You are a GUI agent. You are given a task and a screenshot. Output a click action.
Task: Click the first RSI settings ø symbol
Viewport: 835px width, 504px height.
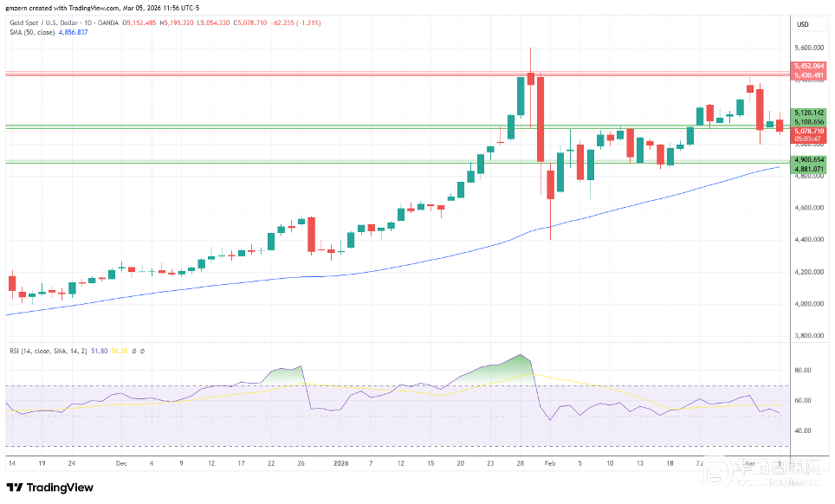coord(134,351)
